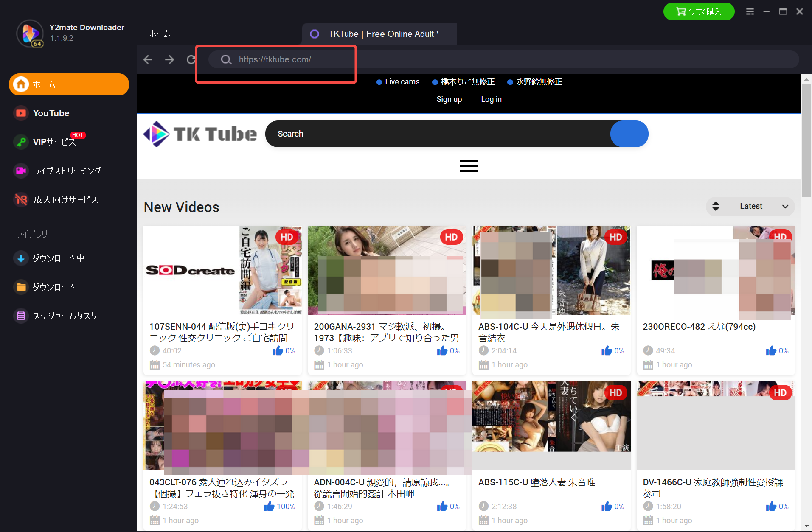
Task: Open the app hamburger menu in title bar
Action: point(750,11)
